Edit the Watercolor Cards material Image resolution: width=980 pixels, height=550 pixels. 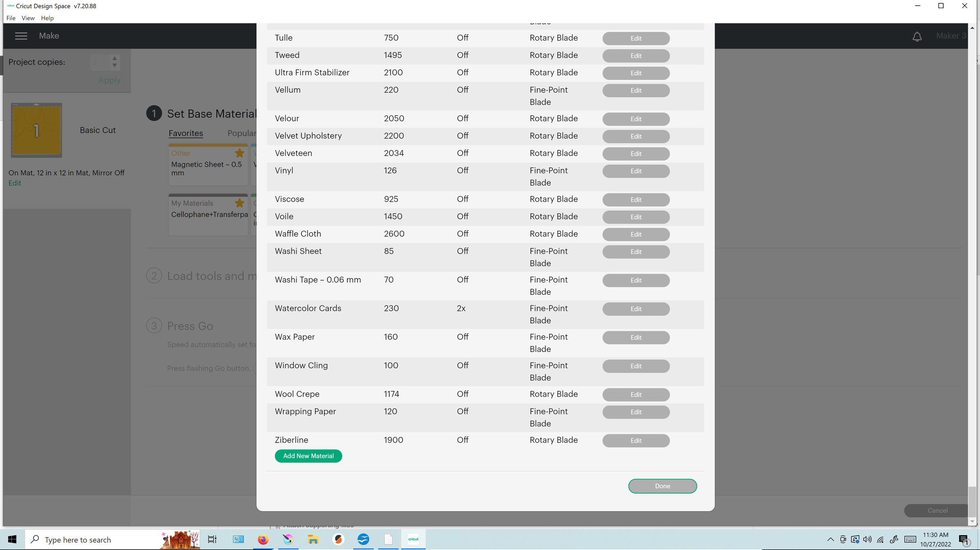tap(636, 309)
